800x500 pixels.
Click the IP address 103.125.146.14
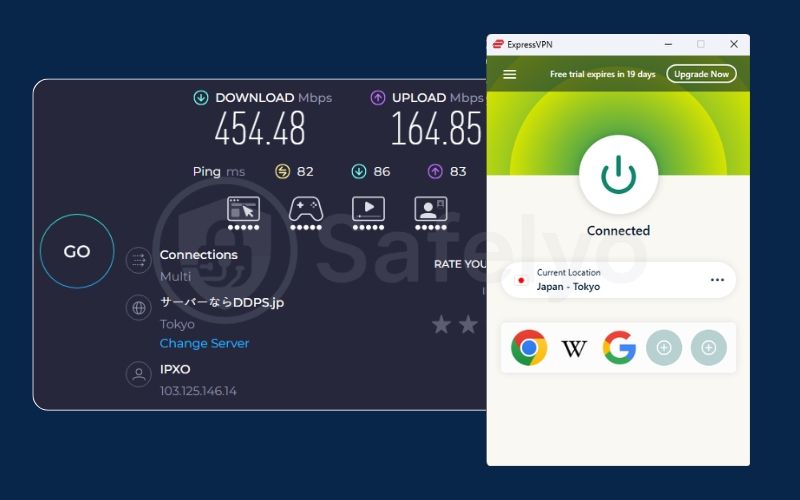coord(198,391)
